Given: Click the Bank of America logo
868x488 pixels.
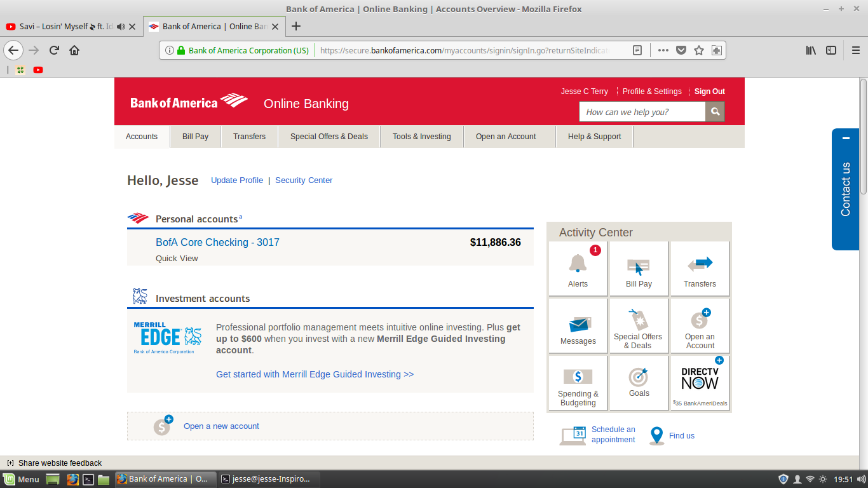Looking at the screenshot, I should (189, 102).
